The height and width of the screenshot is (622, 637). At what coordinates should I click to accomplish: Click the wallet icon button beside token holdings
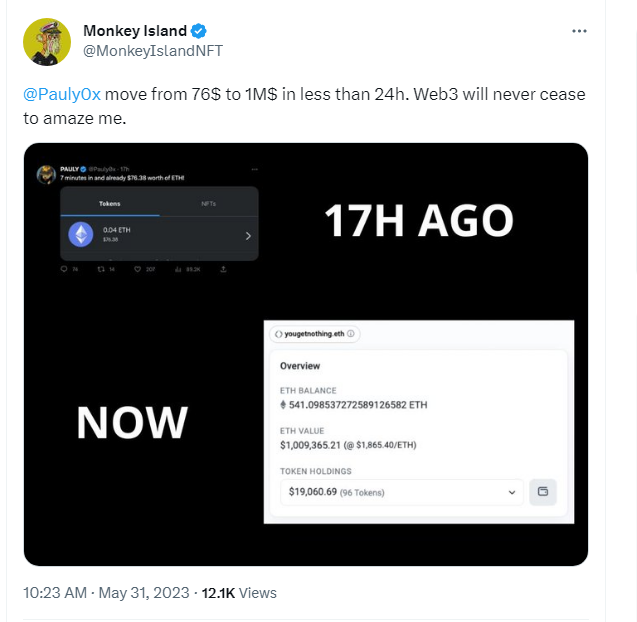pos(543,492)
